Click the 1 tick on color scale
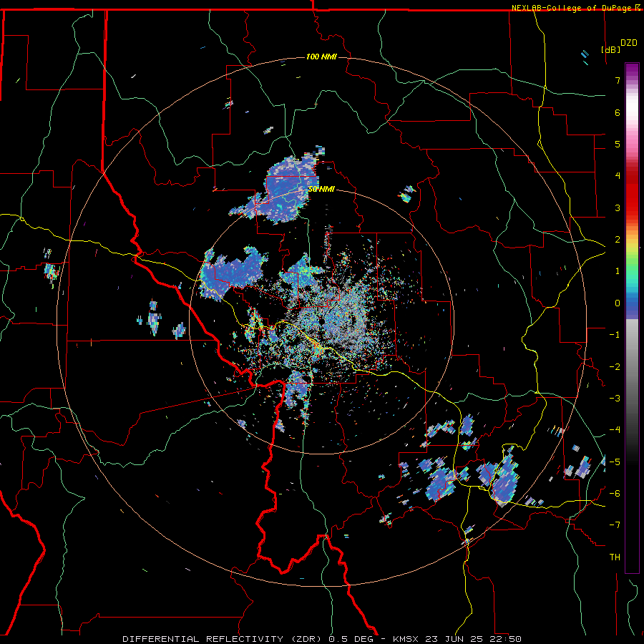This screenshot has height=644, width=644. [618, 271]
